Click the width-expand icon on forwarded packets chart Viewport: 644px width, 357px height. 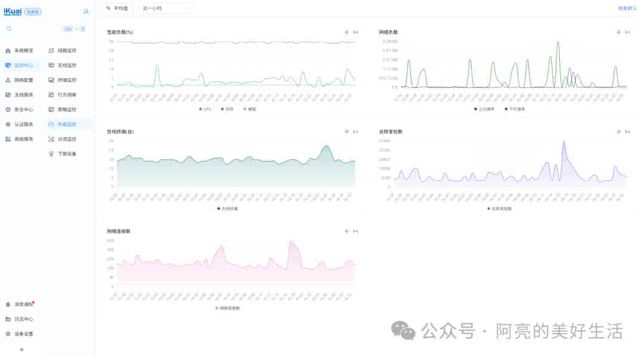pyautogui.click(x=627, y=132)
